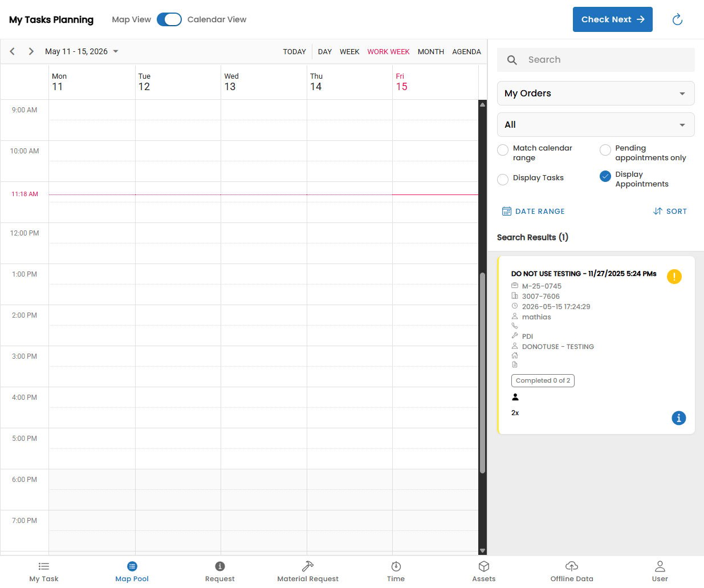Screen dimensions: 704x588
Task: Click the wrench icon beside PDI
Action: [x=515, y=336]
